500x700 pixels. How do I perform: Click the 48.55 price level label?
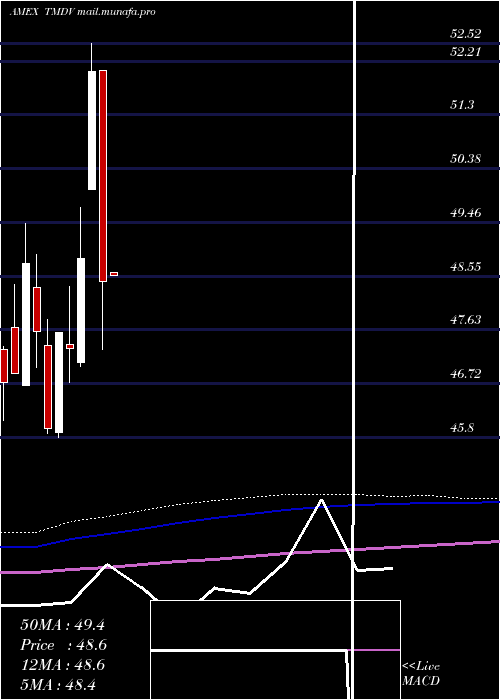[x=466, y=267]
